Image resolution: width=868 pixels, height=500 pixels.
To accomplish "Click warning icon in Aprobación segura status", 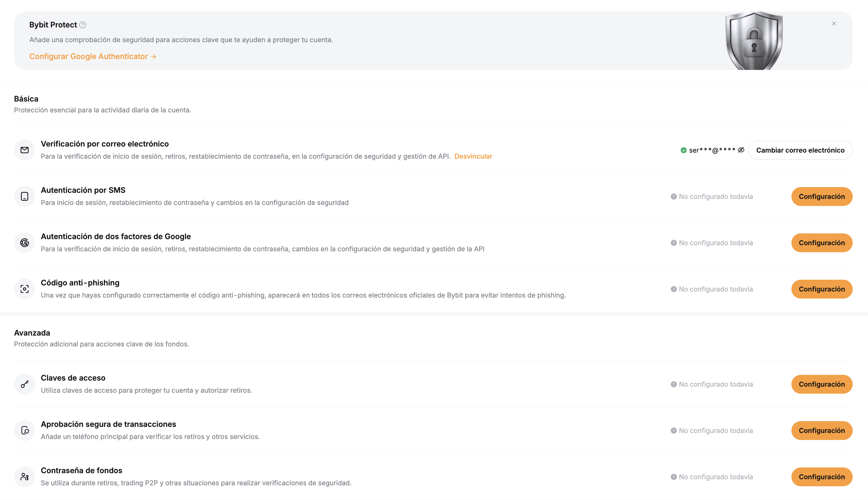I will tap(674, 431).
